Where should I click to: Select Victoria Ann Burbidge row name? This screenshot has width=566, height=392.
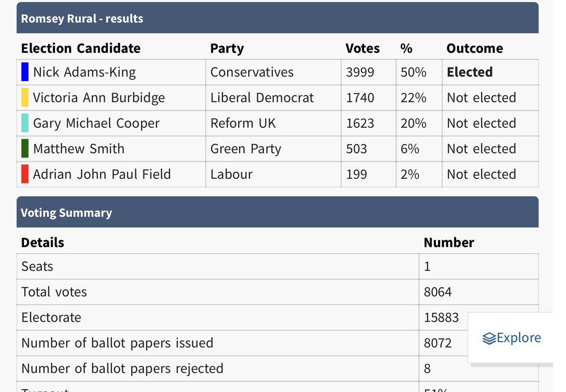click(99, 98)
